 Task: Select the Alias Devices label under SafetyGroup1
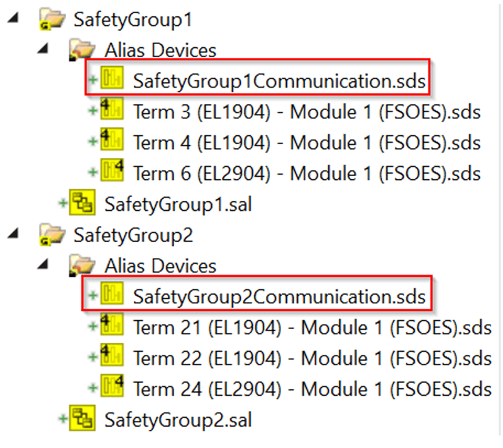point(160,50)
